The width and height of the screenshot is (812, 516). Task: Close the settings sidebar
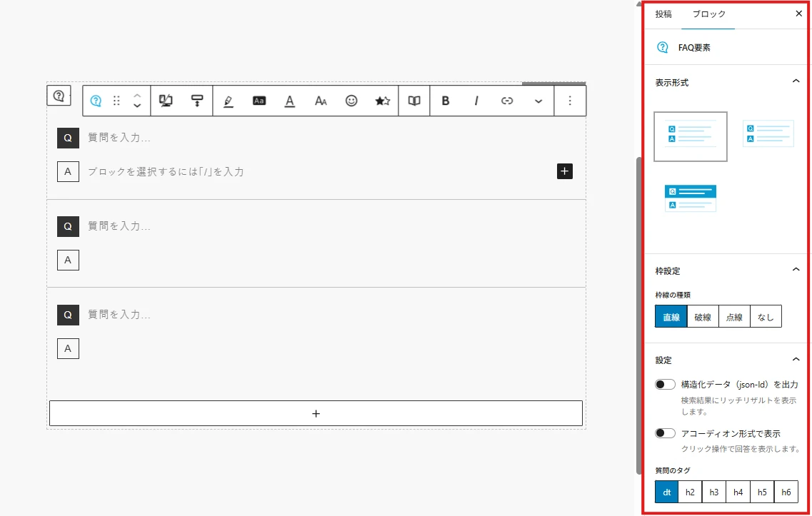point(798,14)
